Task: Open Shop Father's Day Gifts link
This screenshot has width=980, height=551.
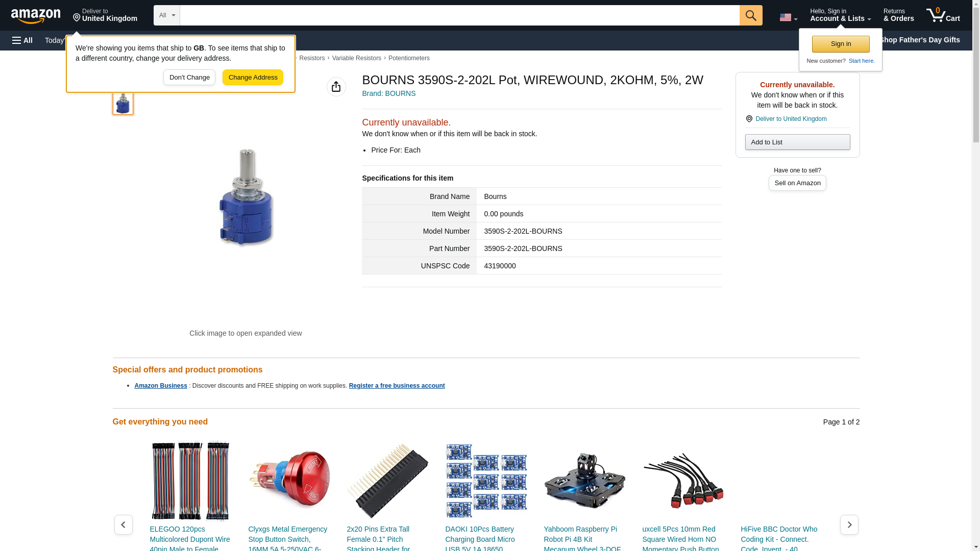Action: pos(919,40)
